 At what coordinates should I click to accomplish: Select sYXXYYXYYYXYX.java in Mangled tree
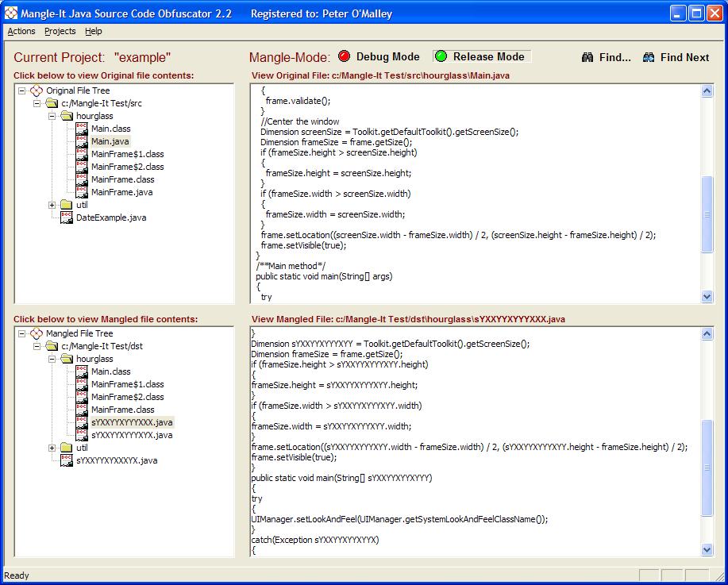point(132,435)
